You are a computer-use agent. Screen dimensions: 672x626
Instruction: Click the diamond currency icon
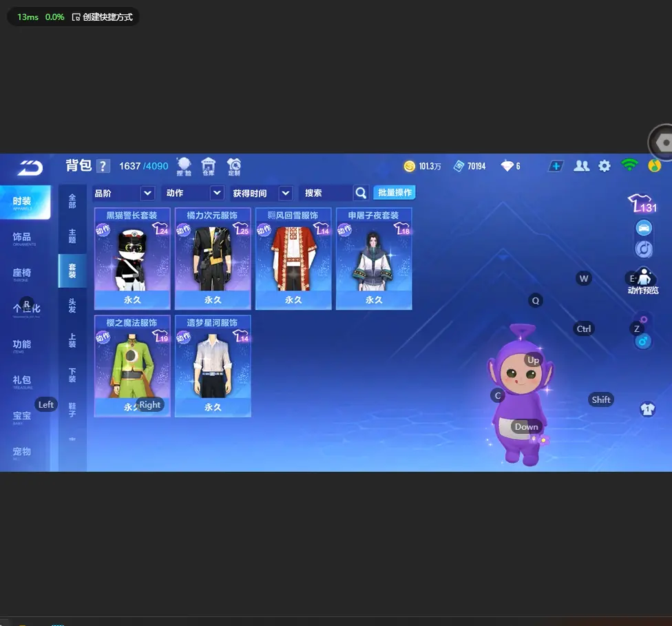pyautogui.click(x=507, y=166)
